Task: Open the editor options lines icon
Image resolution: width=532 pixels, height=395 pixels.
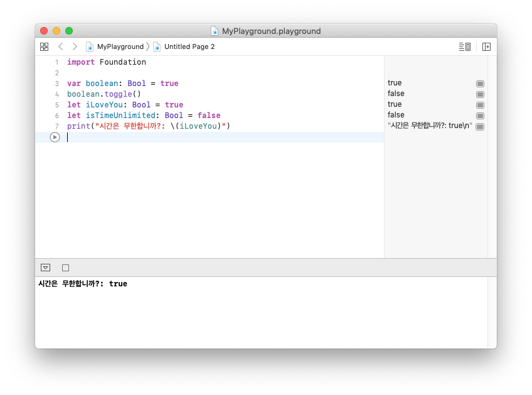Action: click(x=464, y=47)
